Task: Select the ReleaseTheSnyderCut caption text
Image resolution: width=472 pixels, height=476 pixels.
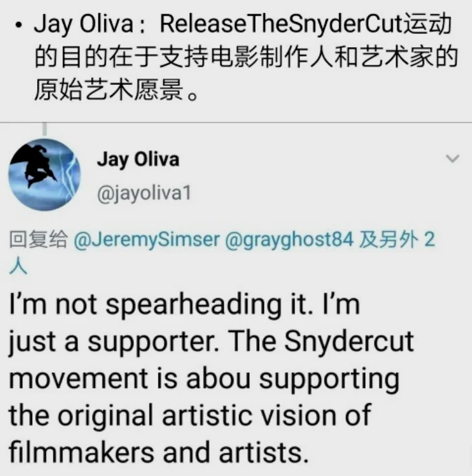Action: 245,58
